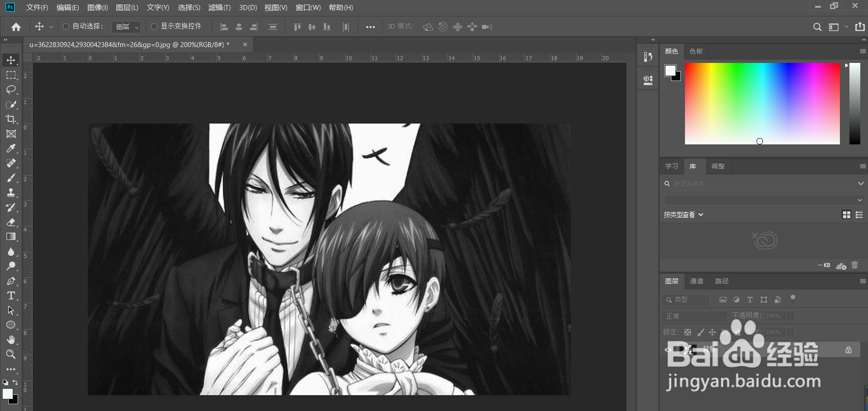Viewport: 868px width, 411px height.
Task: Open the Properties panel icon in dock
Action: point(648,81)
